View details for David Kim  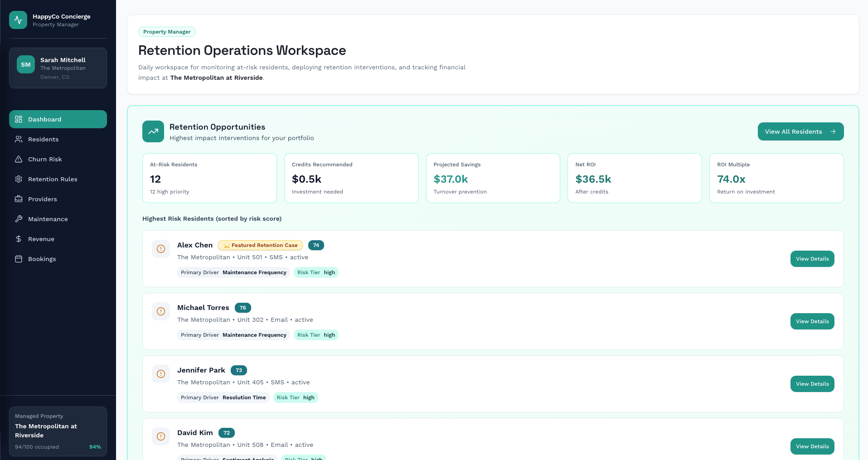point(812,446)
